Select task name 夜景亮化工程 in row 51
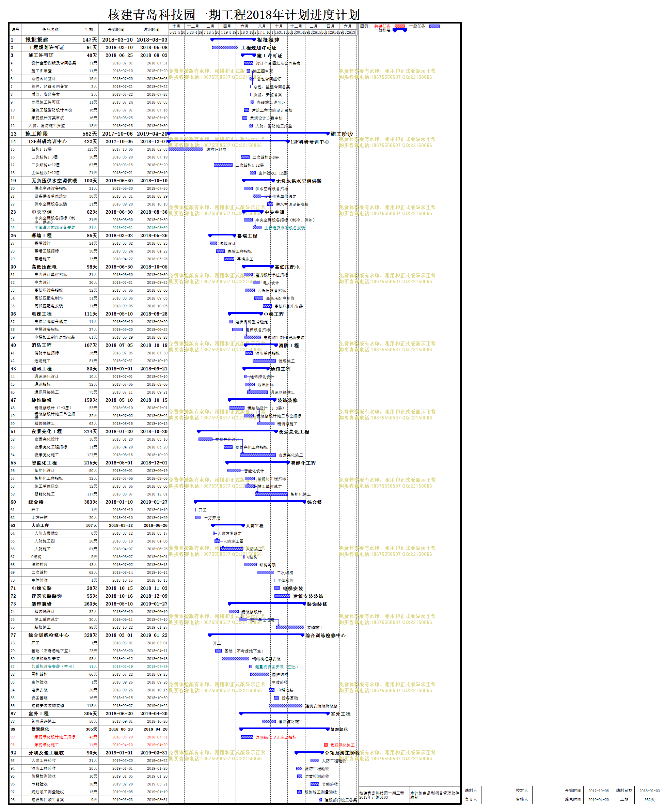This screenshot has width=665, height=812. tap(46, 431)
